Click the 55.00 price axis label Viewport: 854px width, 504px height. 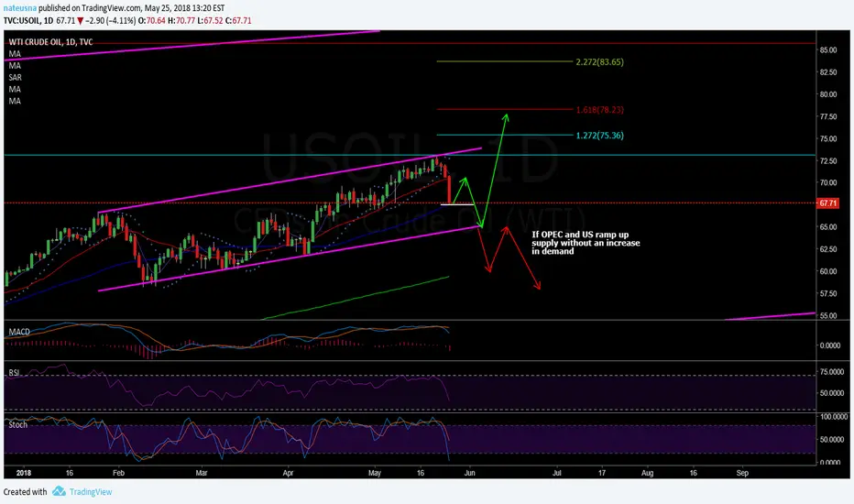tap(827, 316)
